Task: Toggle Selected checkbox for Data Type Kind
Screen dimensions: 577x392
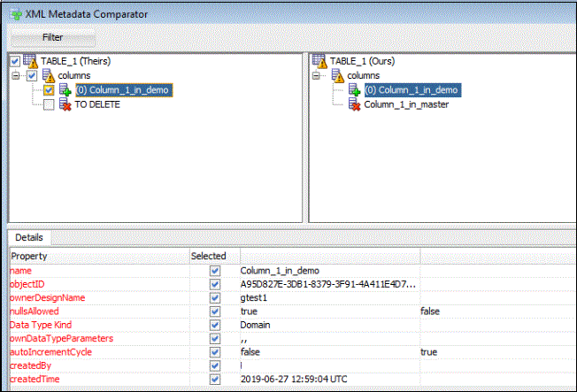Action: [x=215, y=325]
